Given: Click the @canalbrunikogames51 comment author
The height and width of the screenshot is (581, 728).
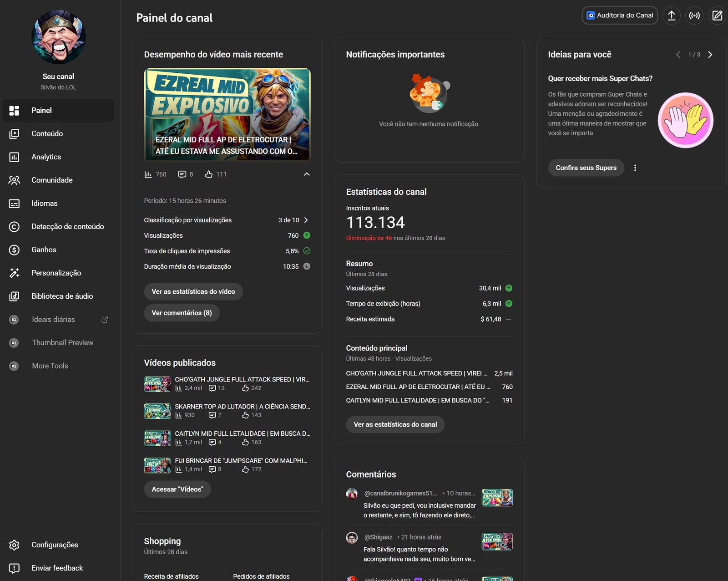Looking at the screenshot, I should tap(400, 494).
